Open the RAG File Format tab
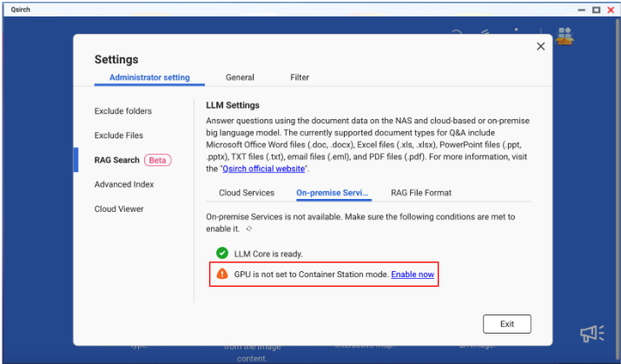This screenshot has width=621, height=364. point(420,193)
